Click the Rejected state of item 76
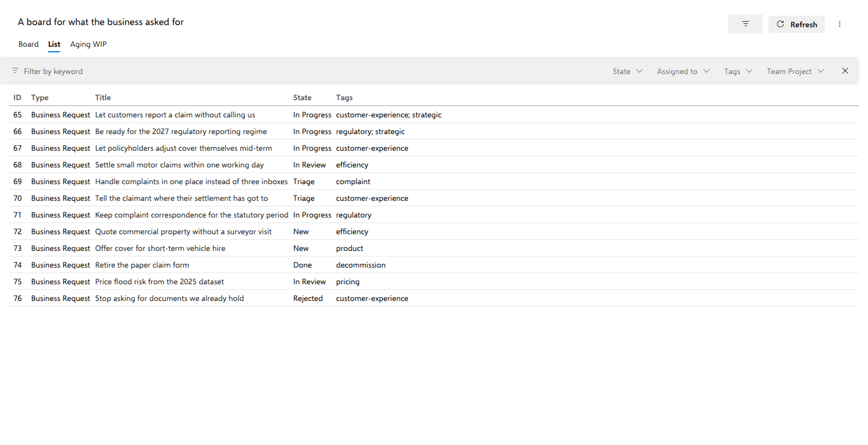The height and width of the screenshot is (445, 868). (308, 298)
